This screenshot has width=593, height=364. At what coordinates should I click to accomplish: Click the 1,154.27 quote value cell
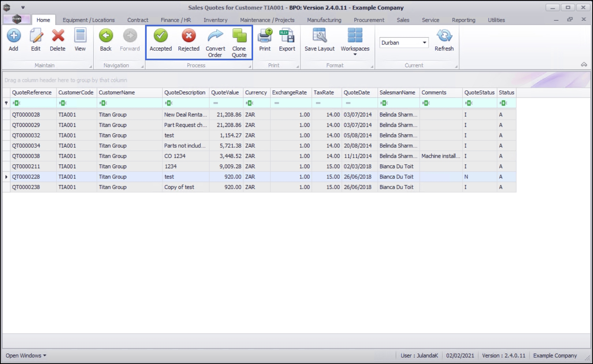click(x=226, y=135)
